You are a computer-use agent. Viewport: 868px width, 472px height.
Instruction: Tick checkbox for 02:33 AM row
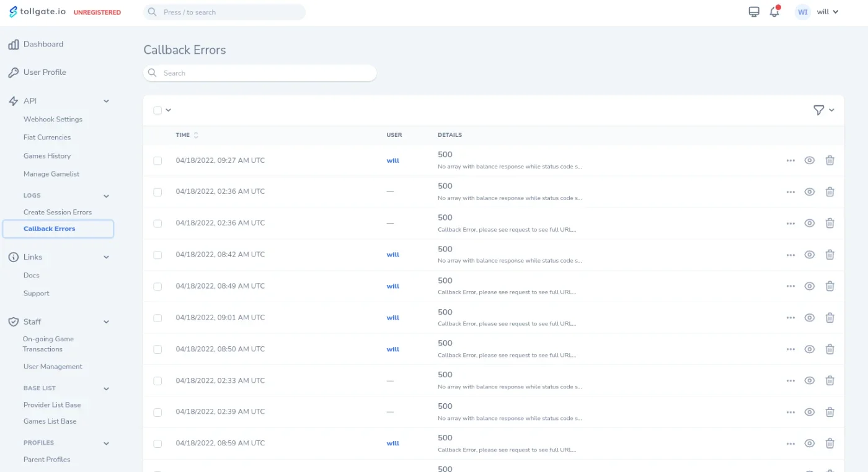coord(157,381)
